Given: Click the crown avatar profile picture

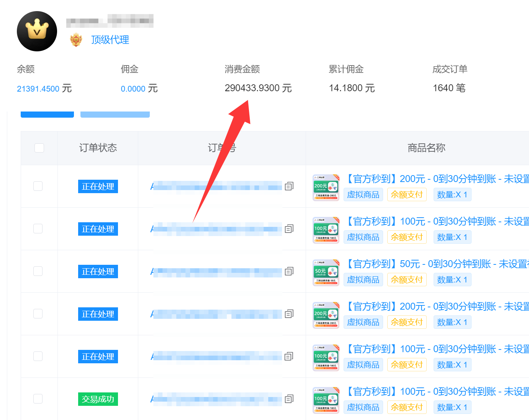Looking at the screenshot, I should pyautogui.click(x=37, y=31).
